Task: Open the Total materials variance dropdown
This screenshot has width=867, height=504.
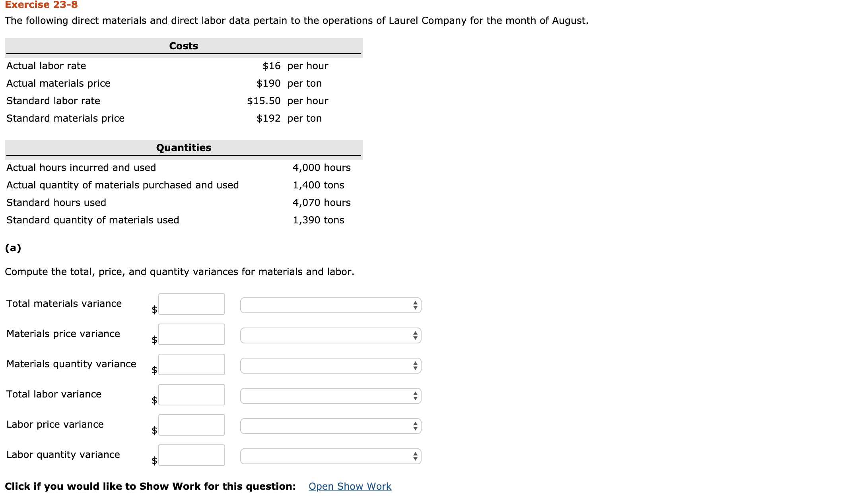Action: click(x=330, y=306)
